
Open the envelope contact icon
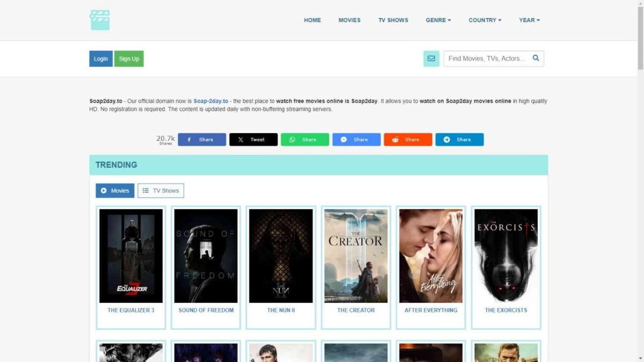[431, 58]
